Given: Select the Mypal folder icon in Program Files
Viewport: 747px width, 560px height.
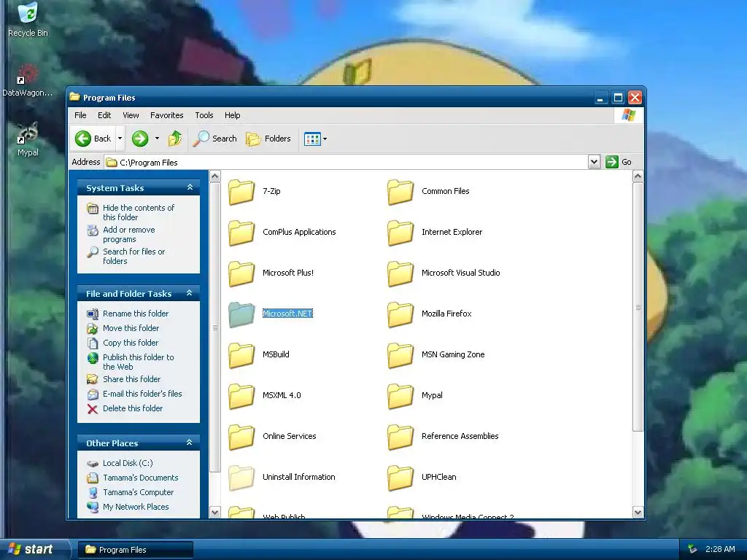Looking at the screenshot, I should pyautogui.click(x=400, y=397).
